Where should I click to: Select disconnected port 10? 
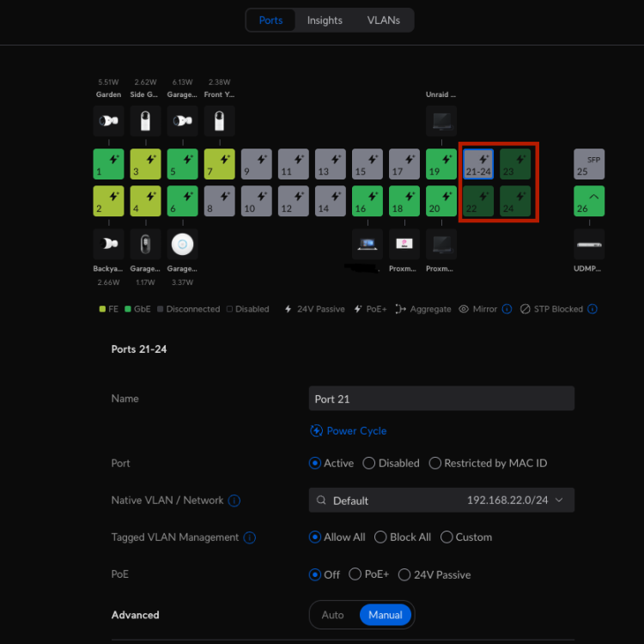tap(256, 201)
